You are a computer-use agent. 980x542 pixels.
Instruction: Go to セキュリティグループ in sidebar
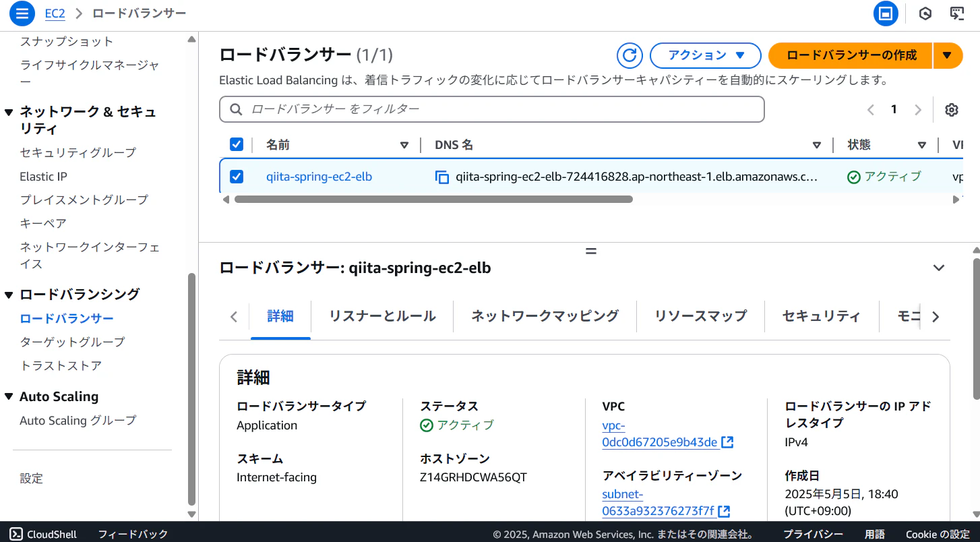click(x=78, y=152)
